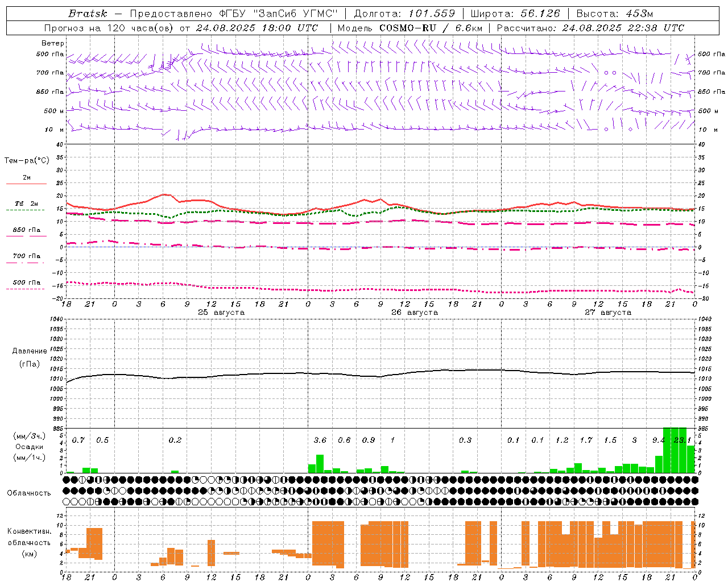
Task: Click the 6.6км grid resolution text
Action: coord(469,28)
